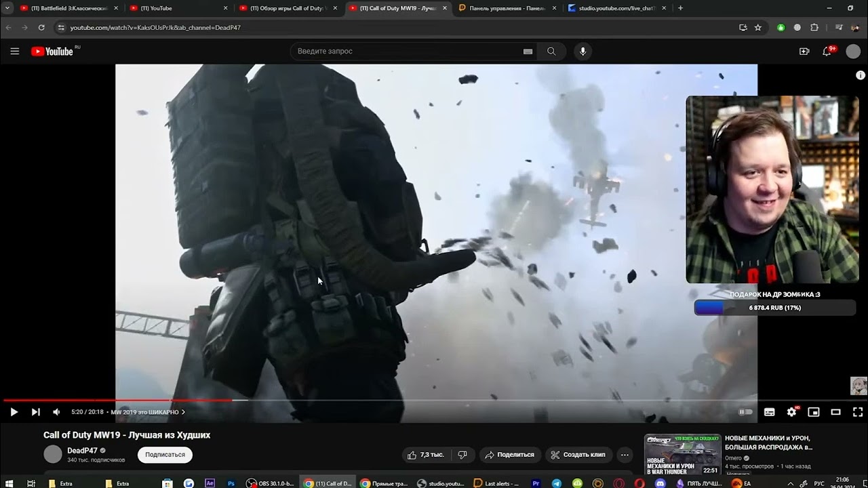Screen dimensions: 868x488
Task: Click the address bar URL
Action: click(x=155, y=28)
